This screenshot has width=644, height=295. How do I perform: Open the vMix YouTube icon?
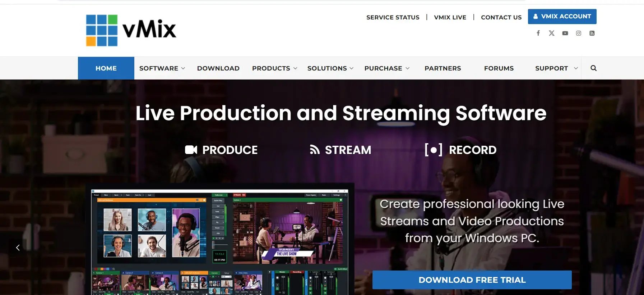pos(565,33)
